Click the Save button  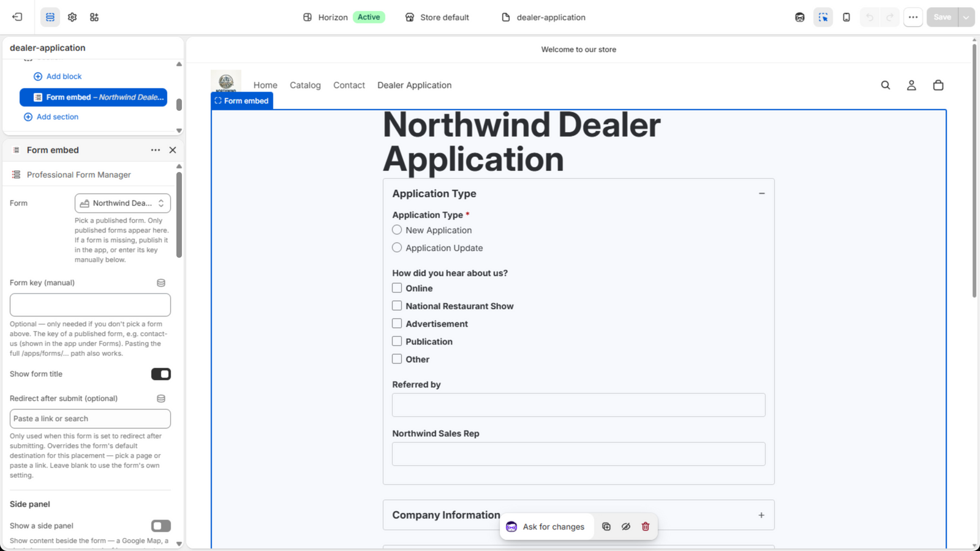click(x=942, y=17)
